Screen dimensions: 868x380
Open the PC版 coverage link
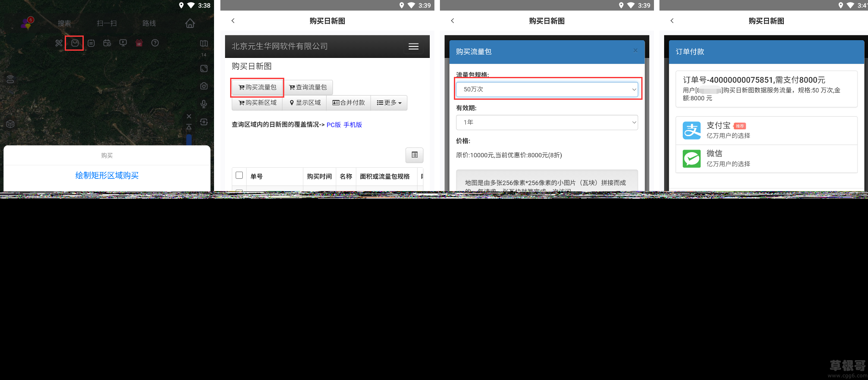333,125
